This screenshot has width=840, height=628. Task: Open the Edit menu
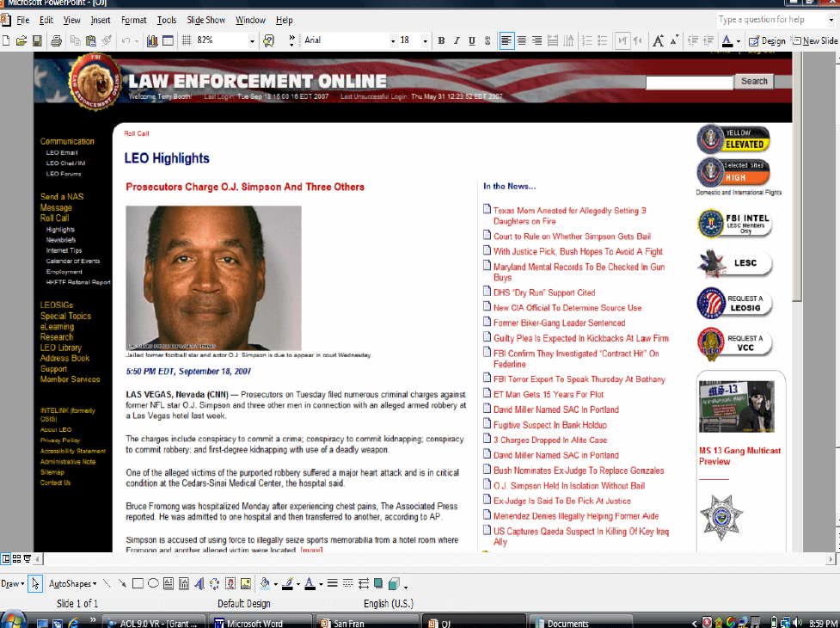(x=46, y=21)
